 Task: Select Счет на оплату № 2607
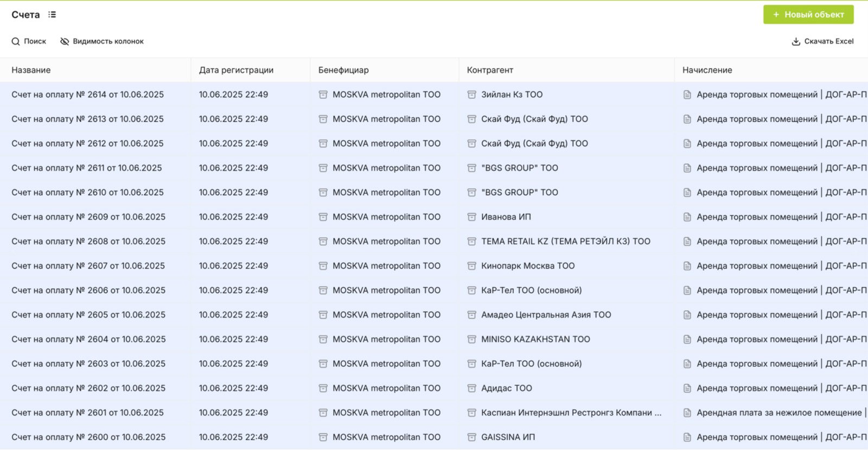(x=88, y=266)
